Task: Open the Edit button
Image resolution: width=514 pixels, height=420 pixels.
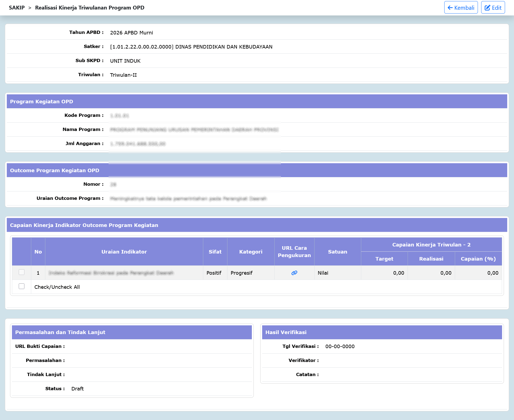Action: [x=493, y=8]
